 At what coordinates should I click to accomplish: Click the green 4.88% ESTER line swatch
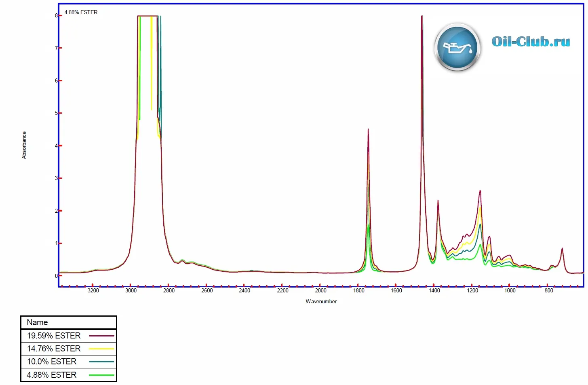point(101,375)
